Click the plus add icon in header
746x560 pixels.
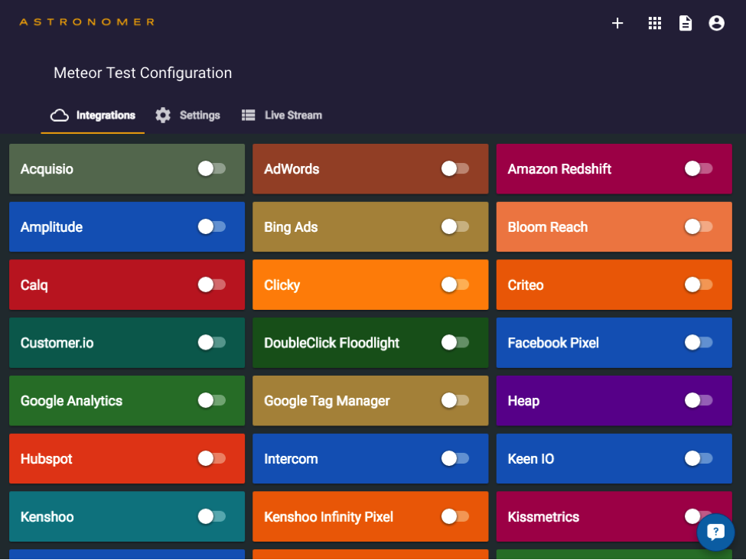click(617, 23)
